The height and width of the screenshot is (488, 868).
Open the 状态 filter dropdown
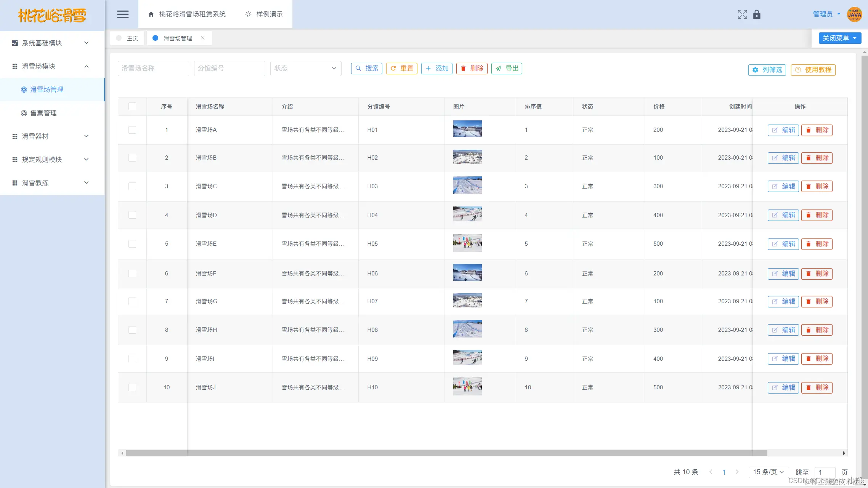[305, 69]
